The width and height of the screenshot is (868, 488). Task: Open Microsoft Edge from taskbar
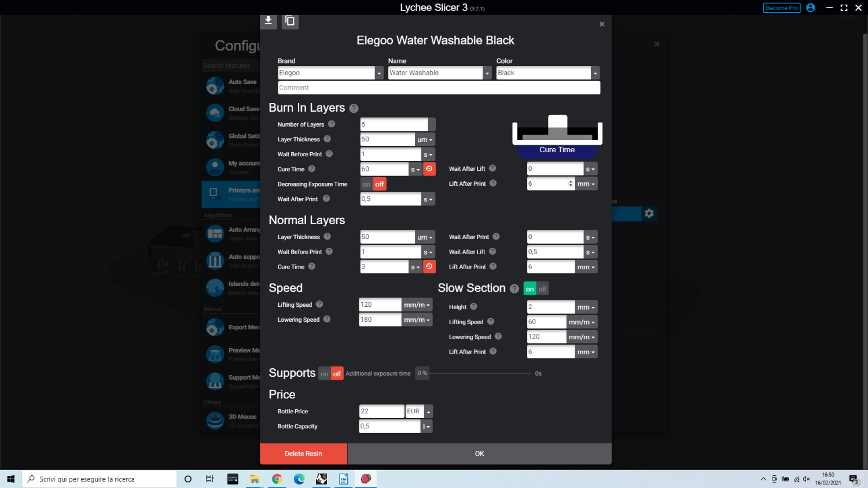(x=299, y=479)
